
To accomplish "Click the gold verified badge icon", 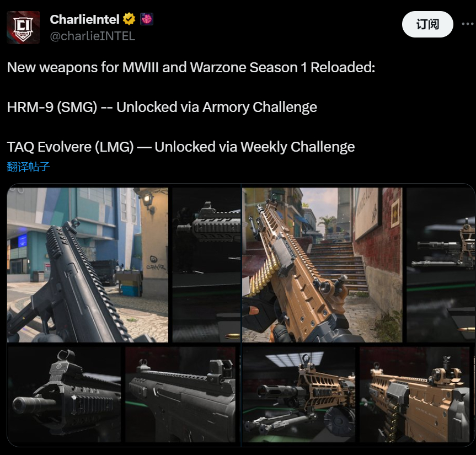I will (x=129, y=19).
